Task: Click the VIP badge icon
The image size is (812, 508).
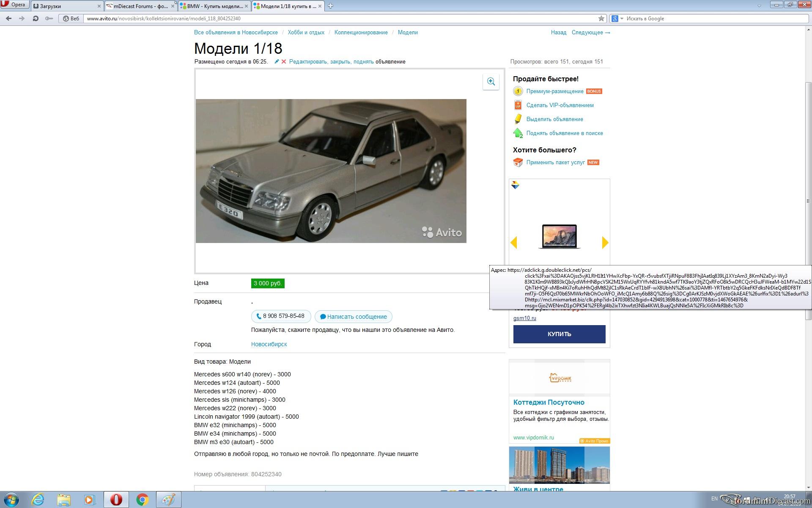Action: pyautogui.click(x=518, y=105)
